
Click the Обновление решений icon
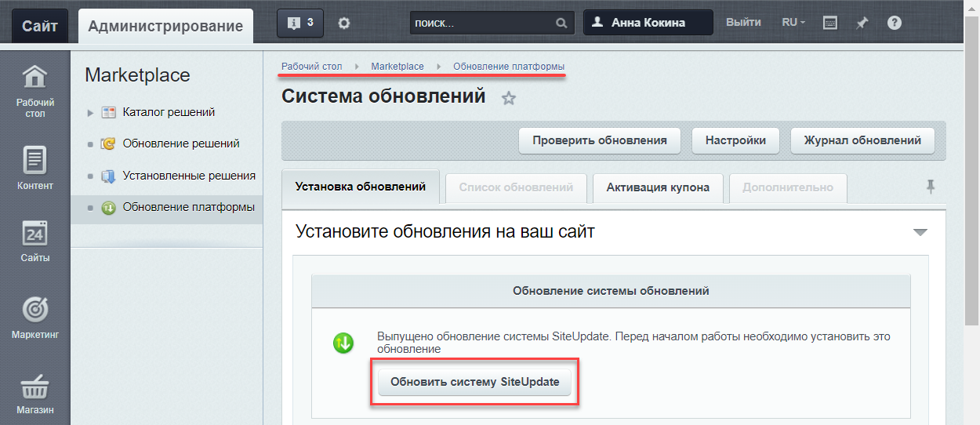point(109,143)
